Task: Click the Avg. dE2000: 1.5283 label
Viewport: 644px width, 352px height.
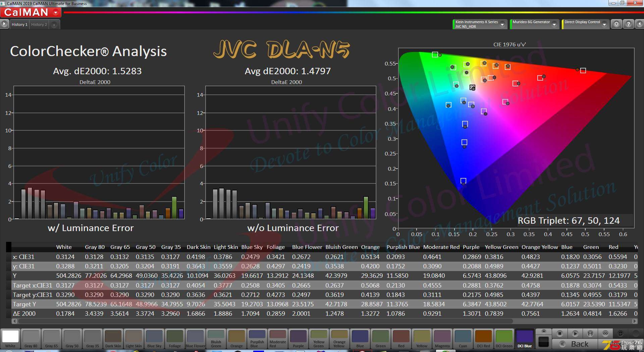Action: pyautogui.click(x=97, y=71)
